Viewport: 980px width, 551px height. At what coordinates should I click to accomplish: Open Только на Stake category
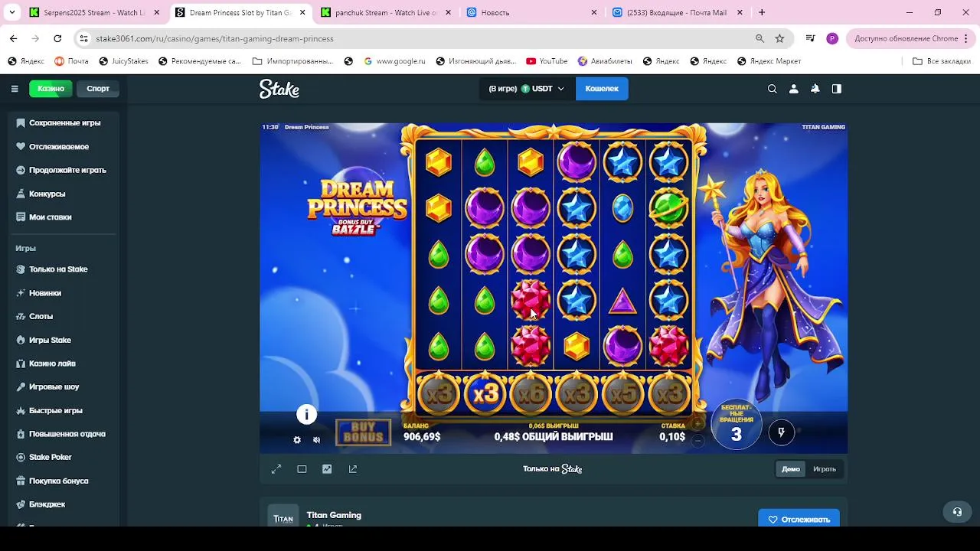[x=60, y=269]
